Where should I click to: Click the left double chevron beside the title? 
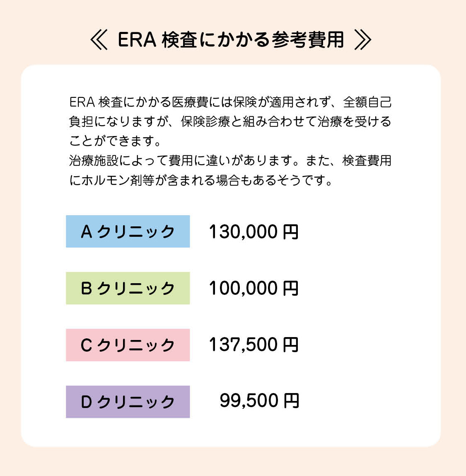(x=99, y=40)
